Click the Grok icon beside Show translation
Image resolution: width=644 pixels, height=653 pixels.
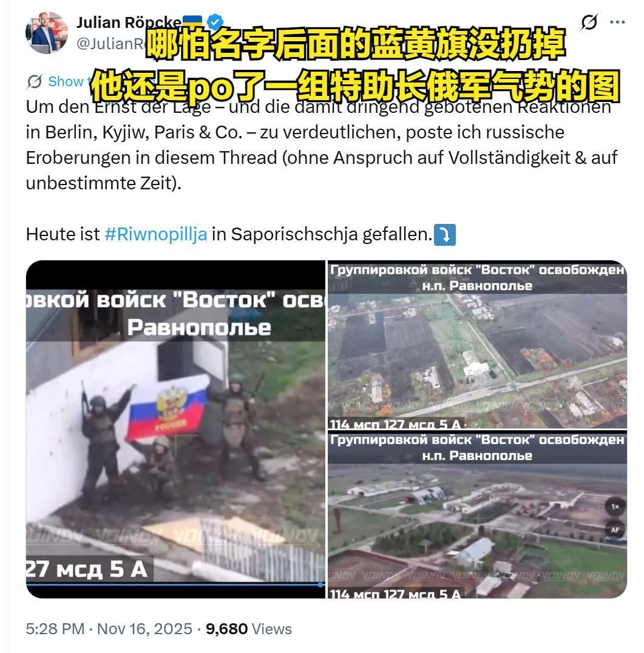point(35,81)
